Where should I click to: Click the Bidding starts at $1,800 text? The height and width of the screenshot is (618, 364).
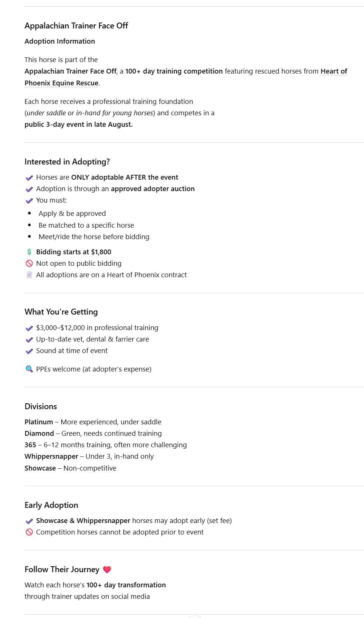[x=74, y=252]
